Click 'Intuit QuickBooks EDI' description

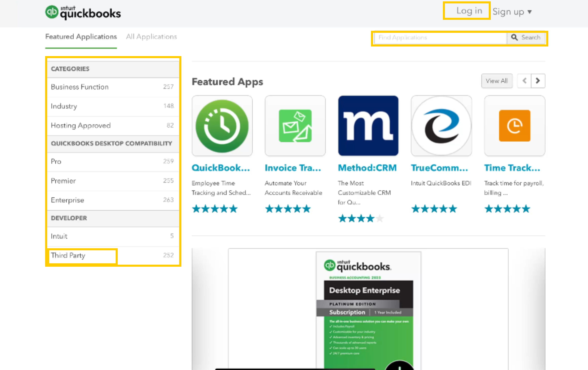tap(441, 183)
